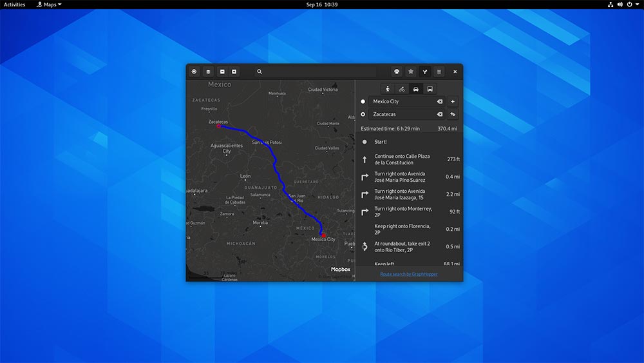Open the Activities overview
This screenshot has height=363, width=644.
click(14, 5)
